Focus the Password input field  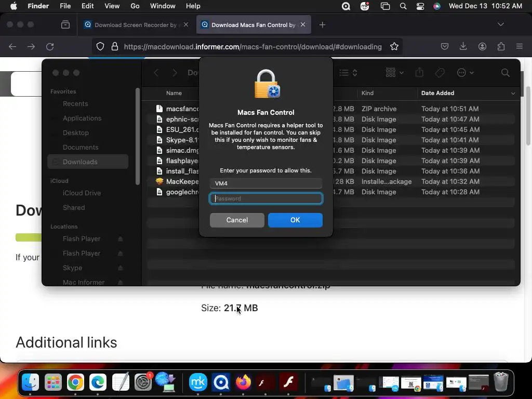(x=265, y=198)
